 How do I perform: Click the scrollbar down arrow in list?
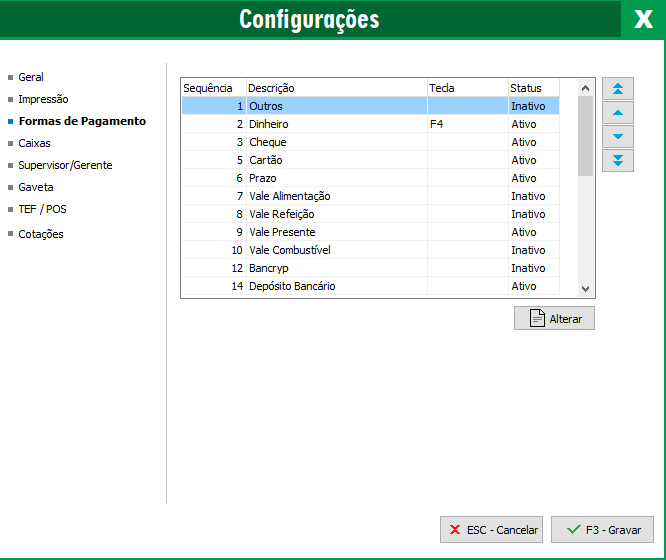(x=586, y=288)
